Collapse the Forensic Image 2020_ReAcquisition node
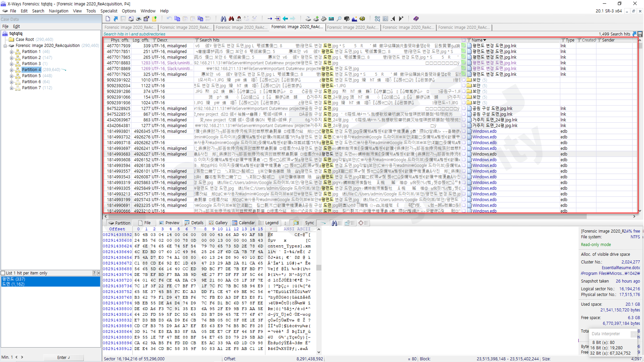 (5, 46)
